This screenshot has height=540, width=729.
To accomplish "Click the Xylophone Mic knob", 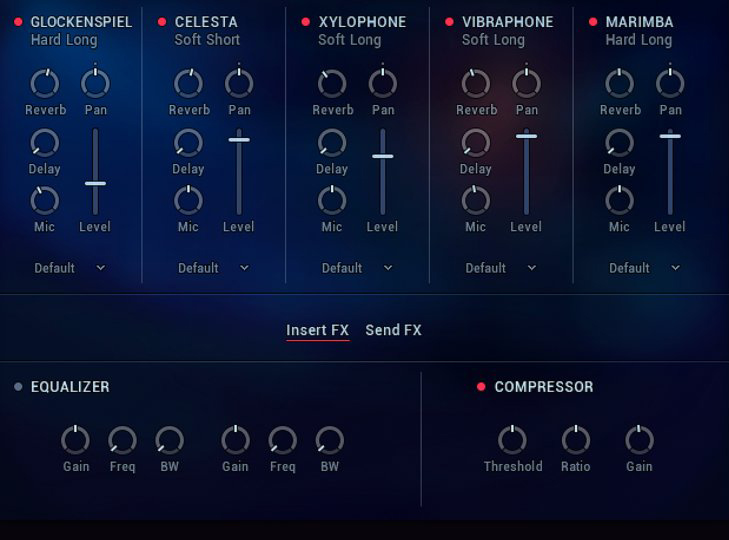I will point(332,201).
